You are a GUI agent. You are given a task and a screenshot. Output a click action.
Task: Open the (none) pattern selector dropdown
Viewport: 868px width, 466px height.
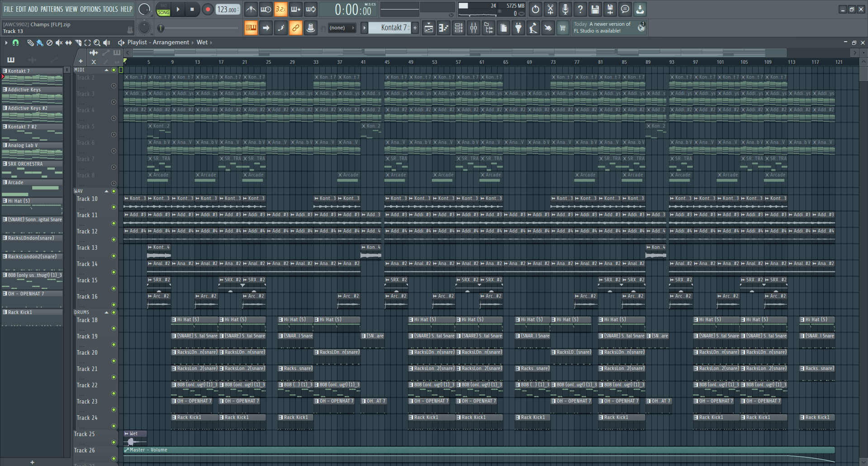pos(342,28)
